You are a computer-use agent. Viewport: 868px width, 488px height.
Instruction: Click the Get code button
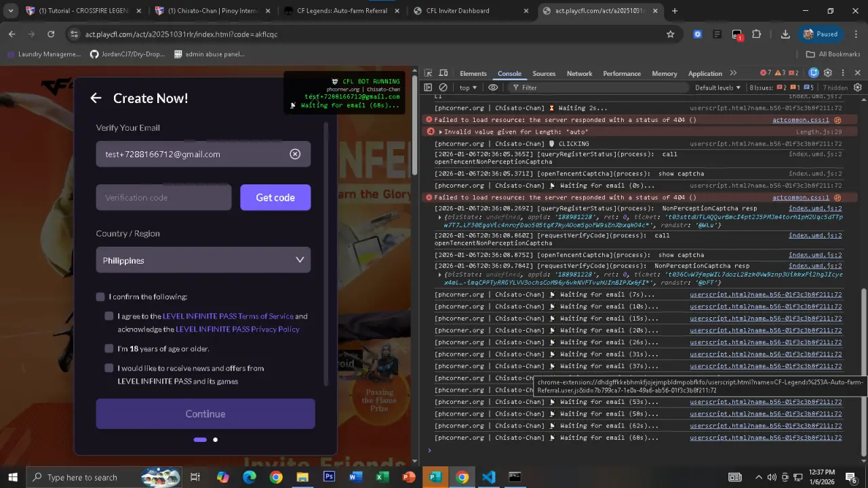tap(275, 197)
